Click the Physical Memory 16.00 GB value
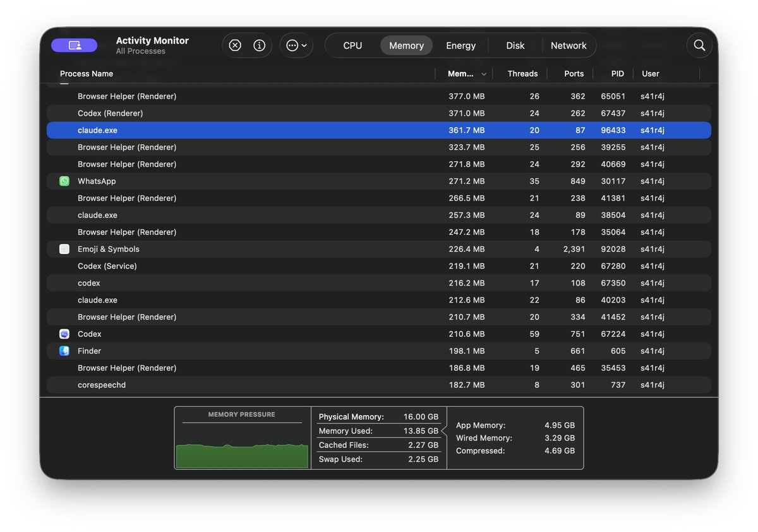This screenshot has height=532, width=758. click(421, 417)
